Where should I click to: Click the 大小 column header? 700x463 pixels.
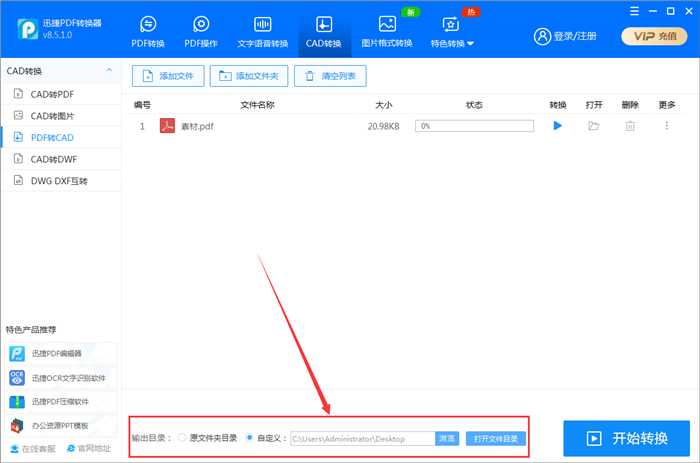tap(383, 105)
